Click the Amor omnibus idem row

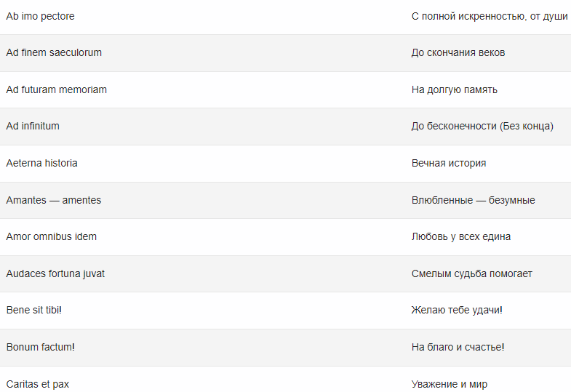coord(285,237)
